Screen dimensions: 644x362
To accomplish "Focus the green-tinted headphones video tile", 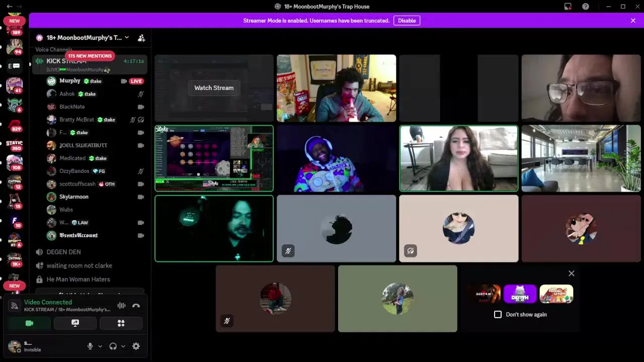I will (x=214, y=229).
